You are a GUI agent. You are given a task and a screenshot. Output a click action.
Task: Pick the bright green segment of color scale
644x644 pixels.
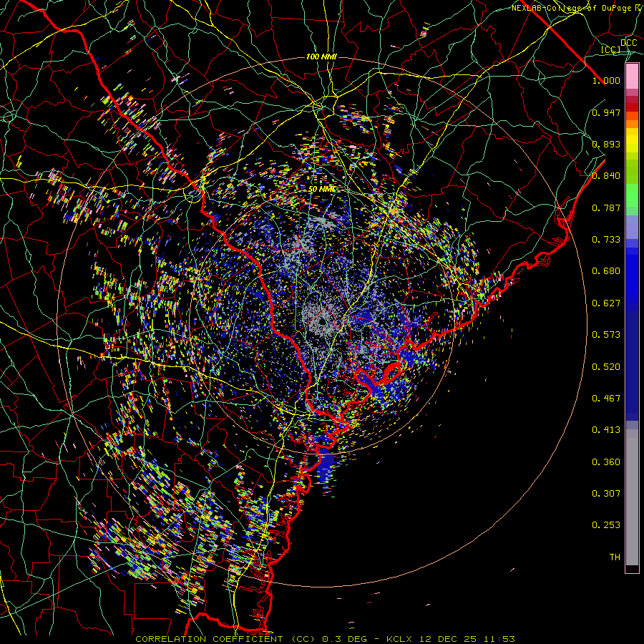pos(632,195)
